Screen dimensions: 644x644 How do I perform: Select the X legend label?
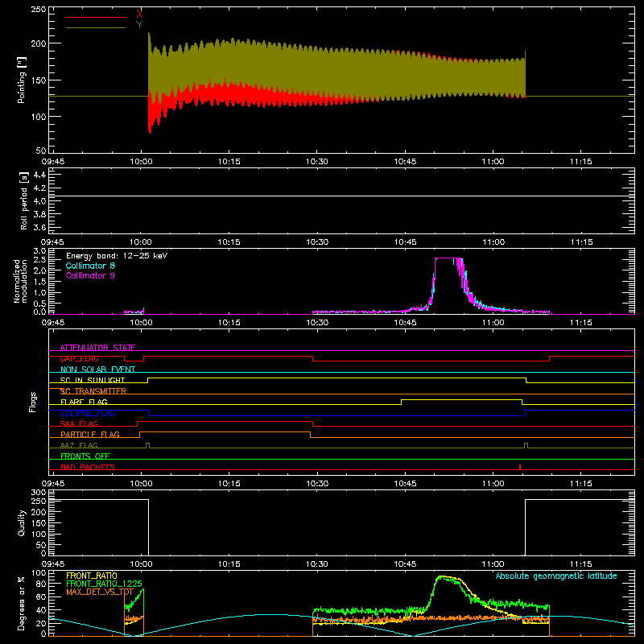pos(139,14)
